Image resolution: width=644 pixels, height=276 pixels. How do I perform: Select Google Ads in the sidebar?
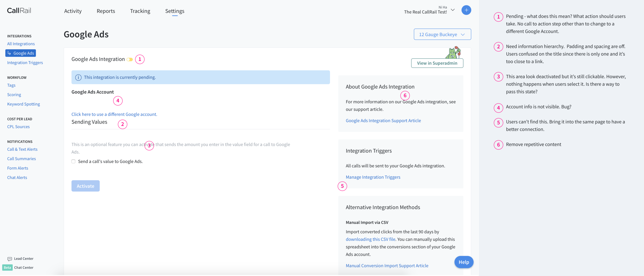[x=21, y=53]
